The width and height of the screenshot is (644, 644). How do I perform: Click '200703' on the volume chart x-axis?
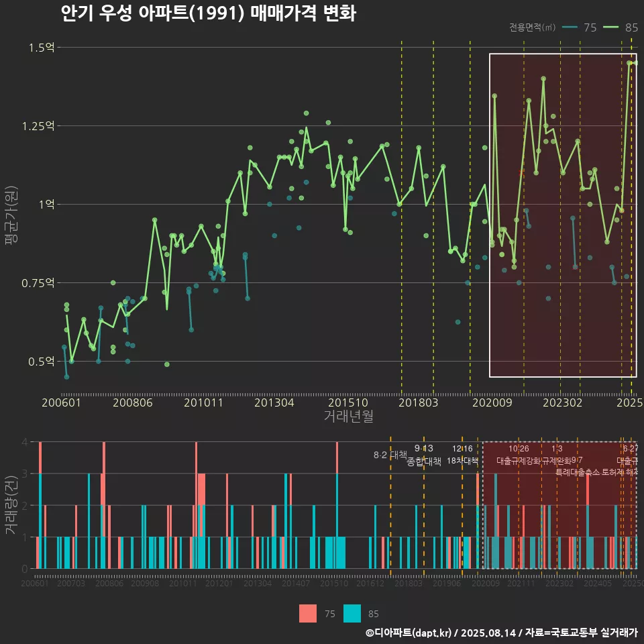(70, 583)
